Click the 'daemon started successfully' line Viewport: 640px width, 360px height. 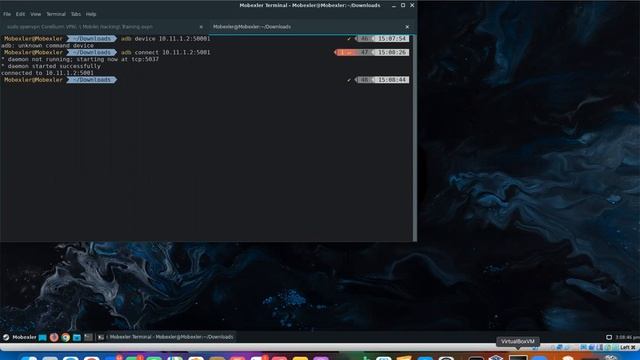tap(51, 66)
